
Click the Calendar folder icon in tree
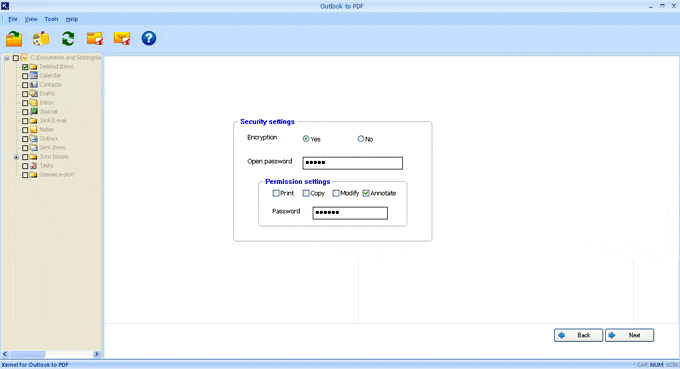point(33,75)
